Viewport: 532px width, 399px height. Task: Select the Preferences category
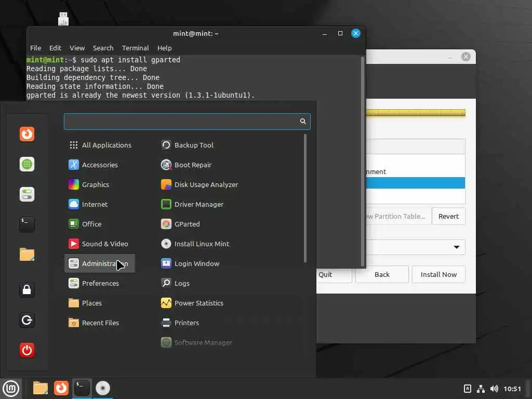click(x=100, y=283)
